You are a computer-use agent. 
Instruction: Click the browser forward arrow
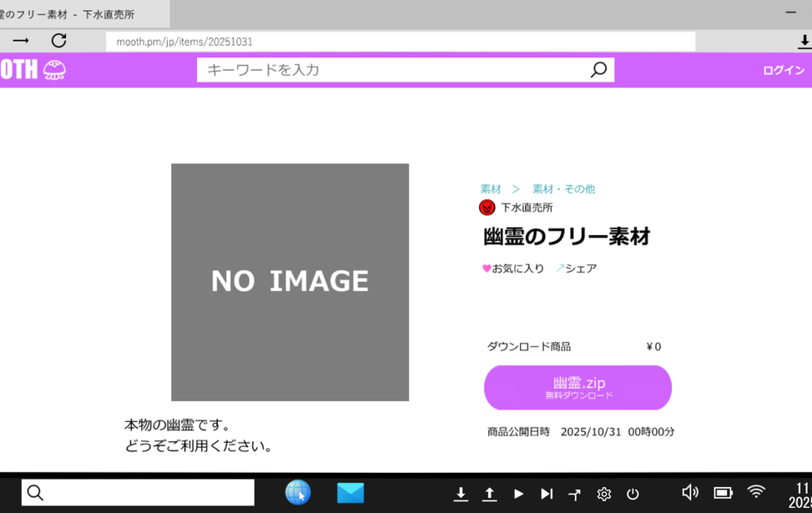[21, 41]
